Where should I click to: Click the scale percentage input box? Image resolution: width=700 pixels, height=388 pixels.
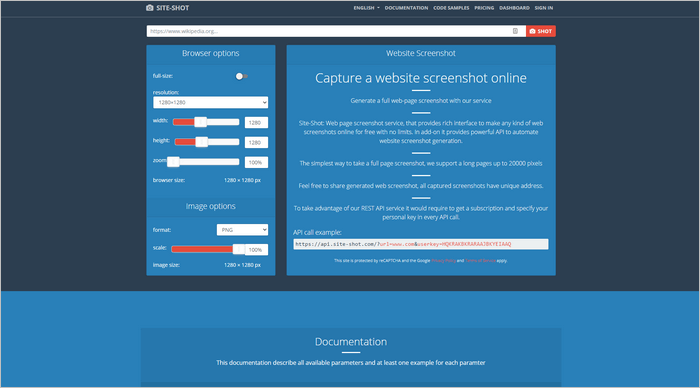[x=256, y=250]
